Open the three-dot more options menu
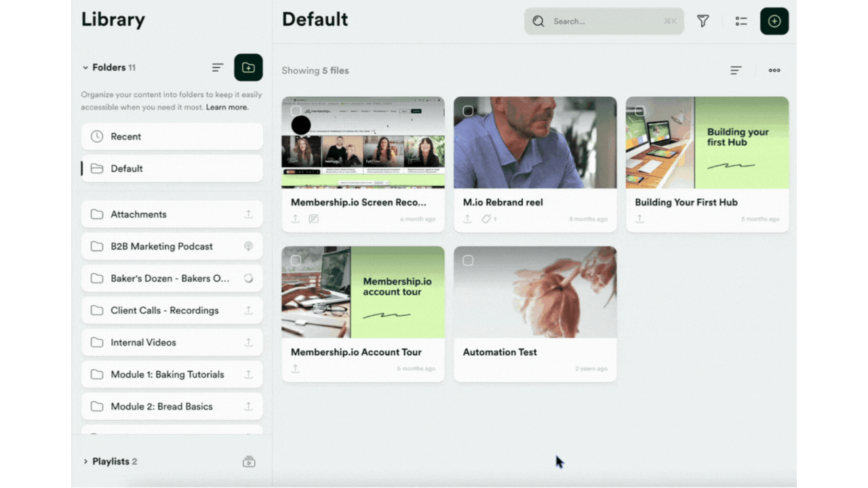This screenshot has width=868, height=488. (774, 70)
